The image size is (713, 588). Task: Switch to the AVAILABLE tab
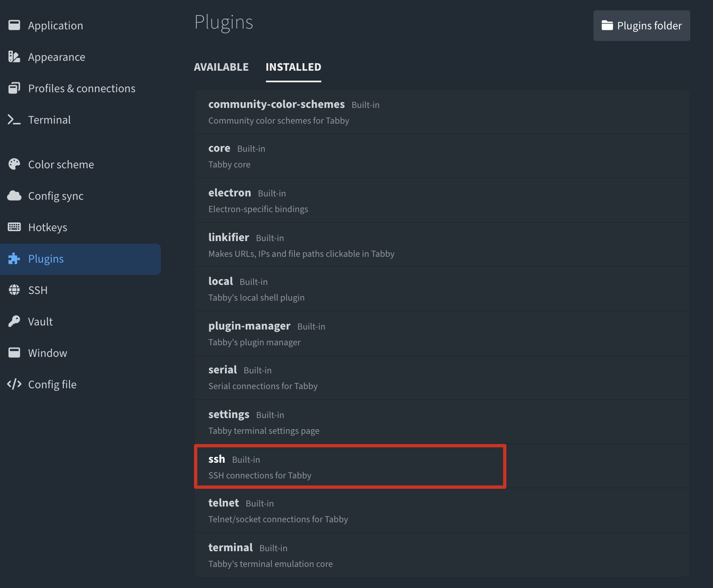pos(221,67)
